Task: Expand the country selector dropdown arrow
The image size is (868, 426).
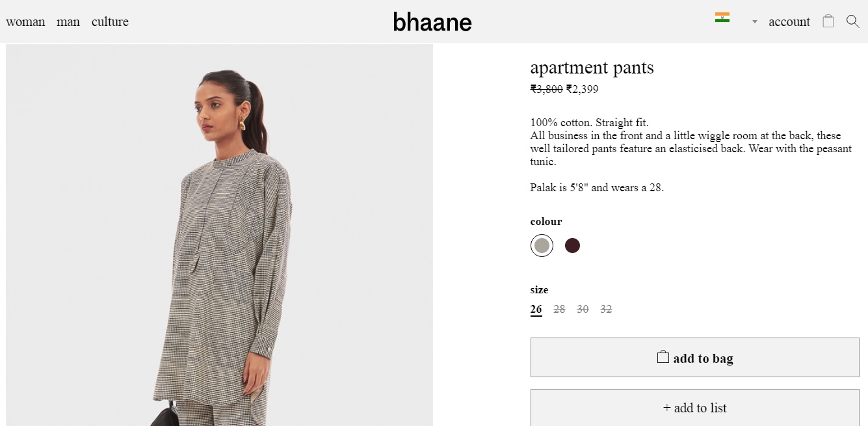Action: (754, 21)
